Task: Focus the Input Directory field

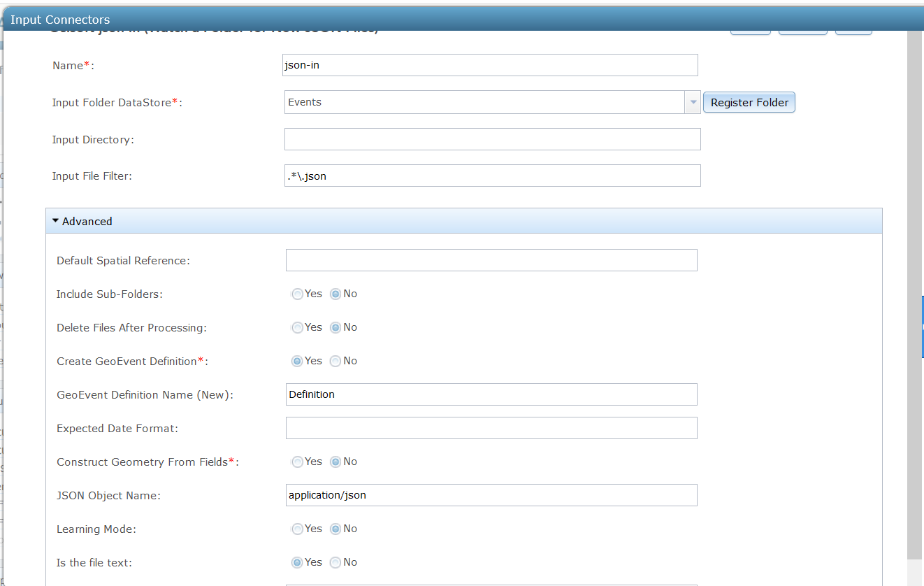Action: tap(492, 139)
